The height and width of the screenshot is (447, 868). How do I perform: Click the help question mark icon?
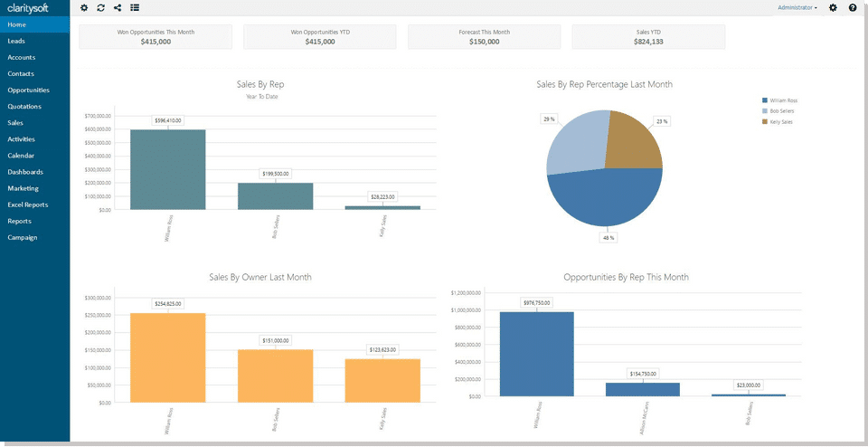coord(853,8)
